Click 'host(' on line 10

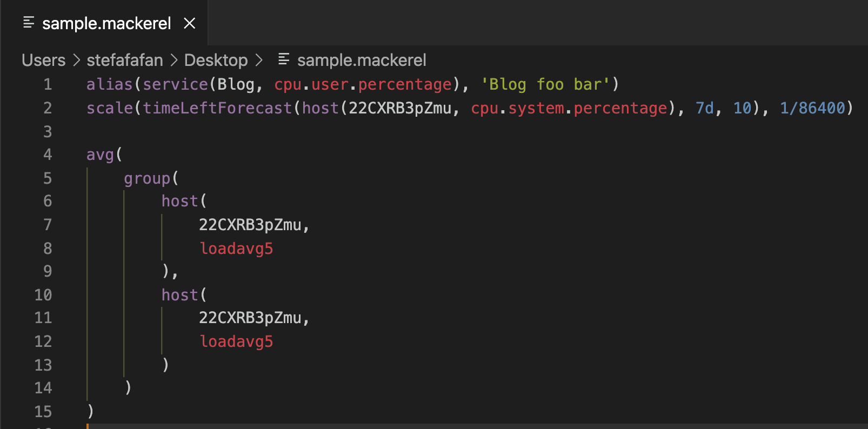pyautogui.click(x=184, y=295)
